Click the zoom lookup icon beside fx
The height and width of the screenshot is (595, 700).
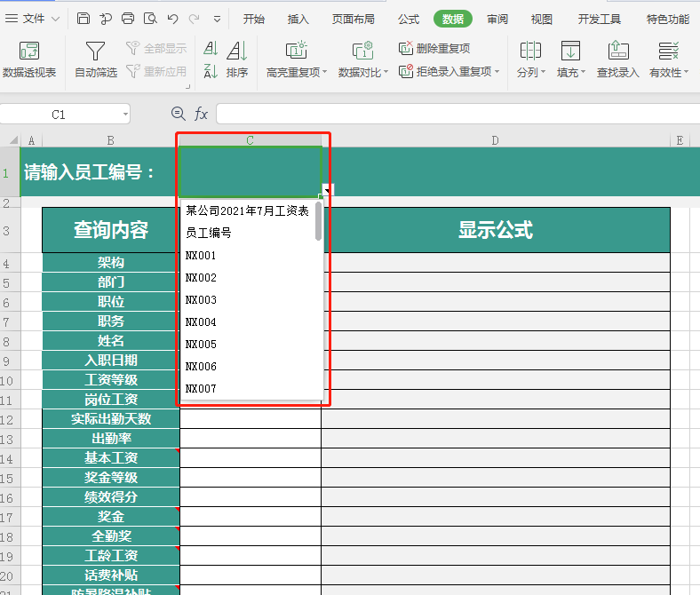[179, 114]
